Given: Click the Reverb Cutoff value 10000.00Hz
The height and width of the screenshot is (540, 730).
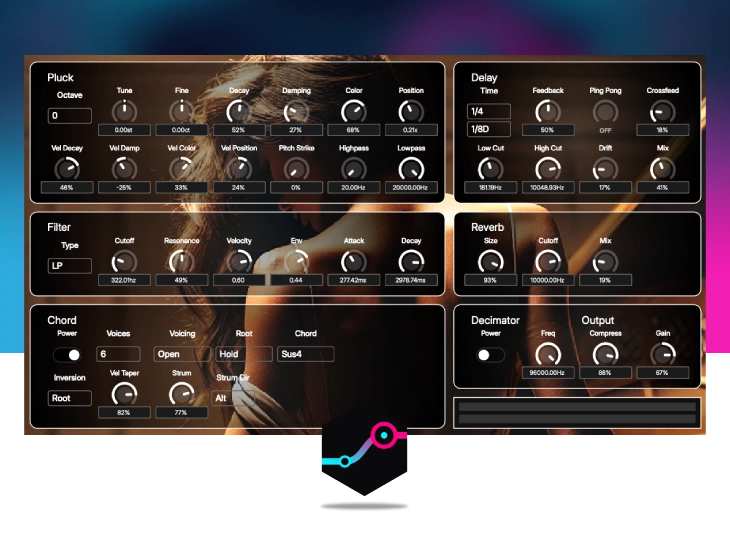Looking at the screenshot, I should [548, 280].
